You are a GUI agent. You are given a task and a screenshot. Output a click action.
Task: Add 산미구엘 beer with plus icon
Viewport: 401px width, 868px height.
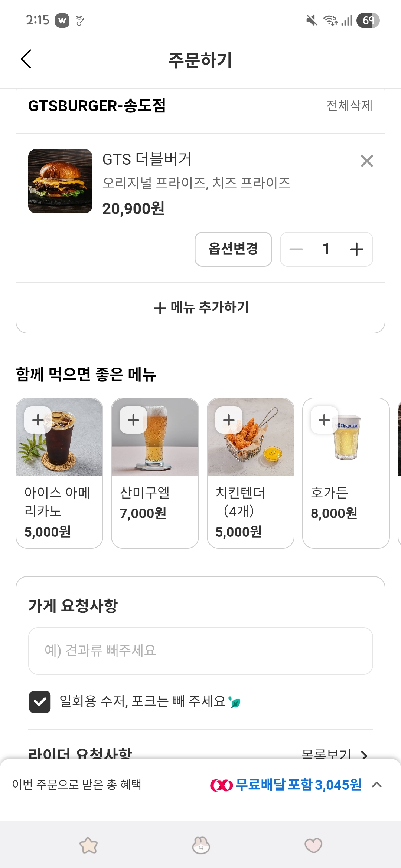coord(133,420)
